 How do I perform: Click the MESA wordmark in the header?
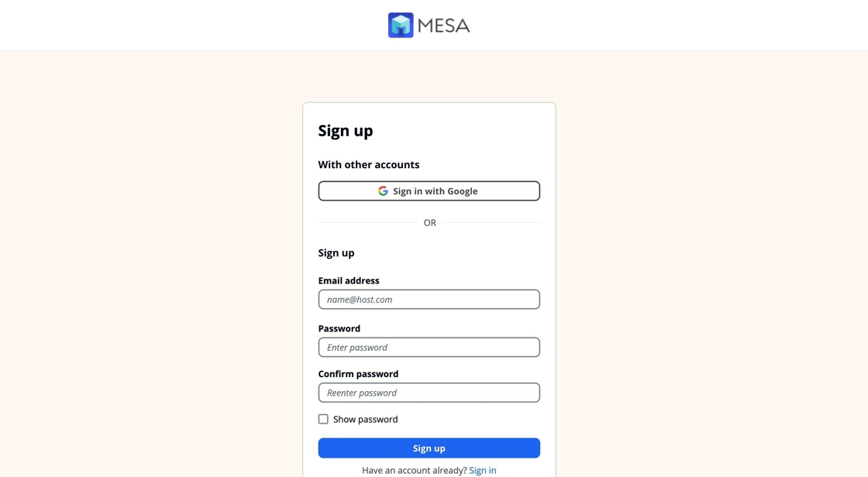coord(443,26)
